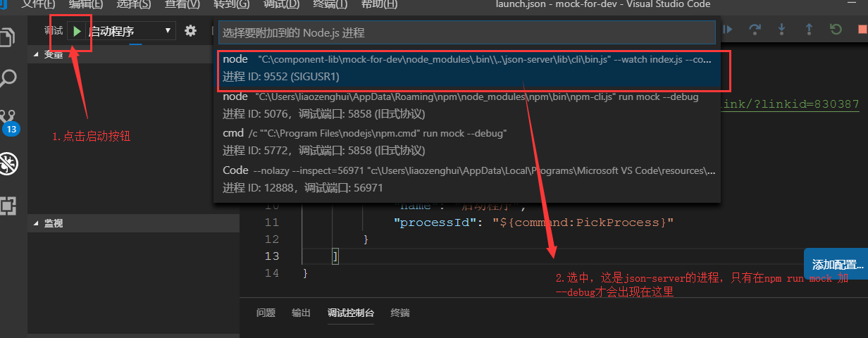Viewport: 868px width, 338px height.
Task: Click line number 13 in the gutter
Action: coord(272,256)
